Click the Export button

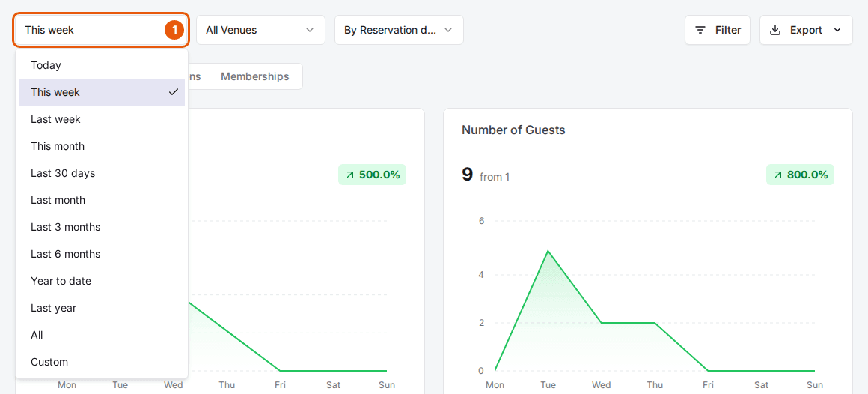click(x=806, y=30)
